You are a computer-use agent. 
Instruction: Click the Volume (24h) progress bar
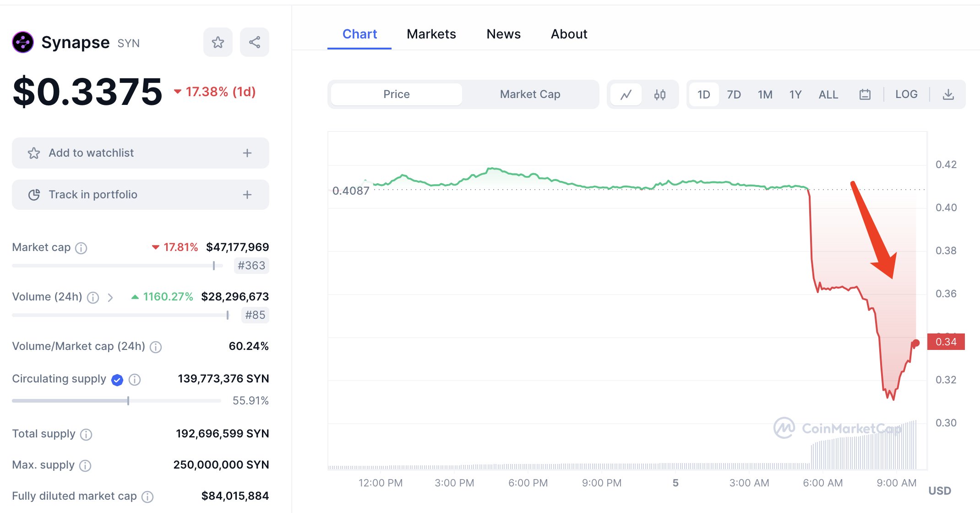[120, 315]
